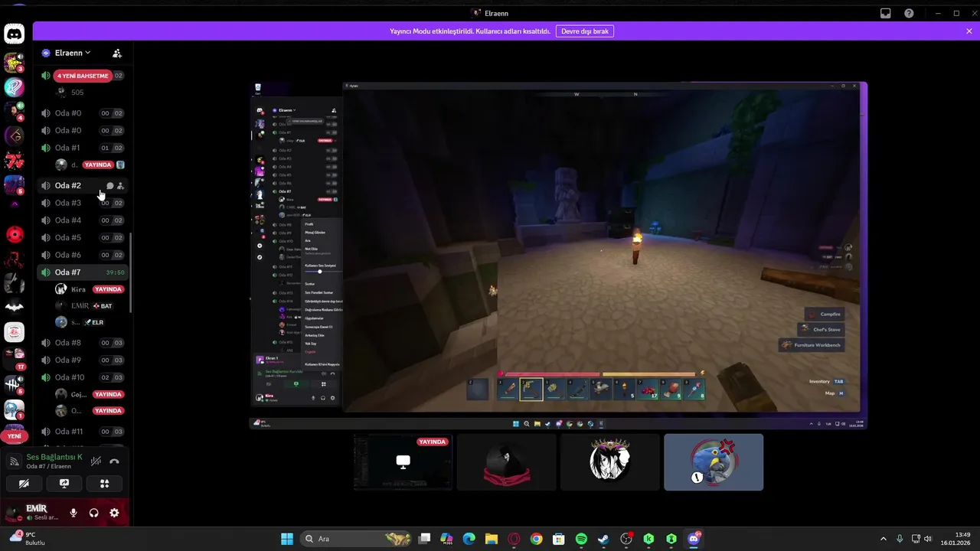Toggle microphone mute in user panel

(73, 513)
